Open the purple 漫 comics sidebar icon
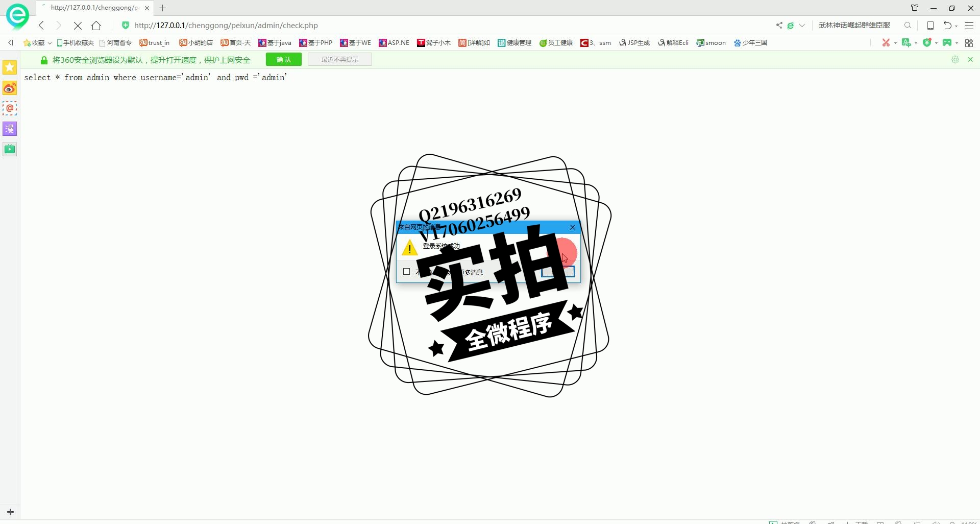Viewport: 980px width, 524px height. pyautogui.click(x=10, y=129)
